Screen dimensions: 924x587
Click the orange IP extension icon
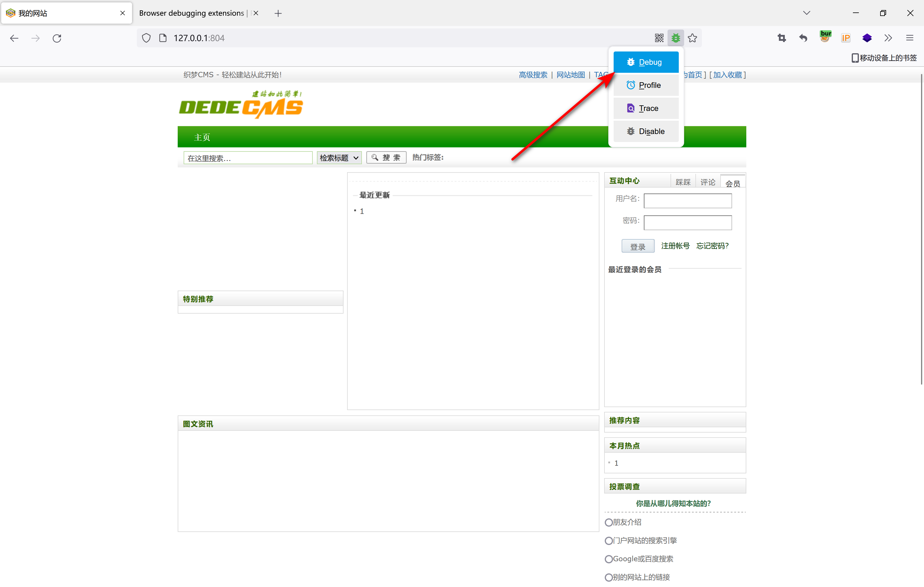tap(846, 38)
